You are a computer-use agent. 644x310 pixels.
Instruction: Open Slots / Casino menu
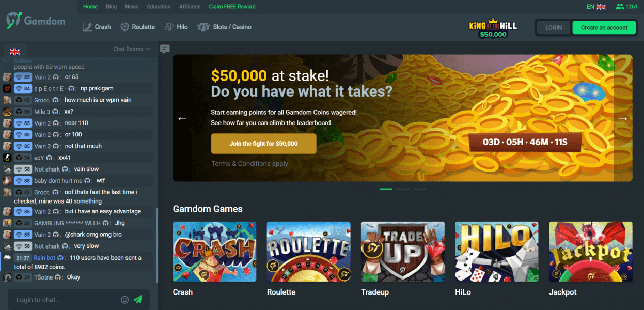(x=225, y=27)
